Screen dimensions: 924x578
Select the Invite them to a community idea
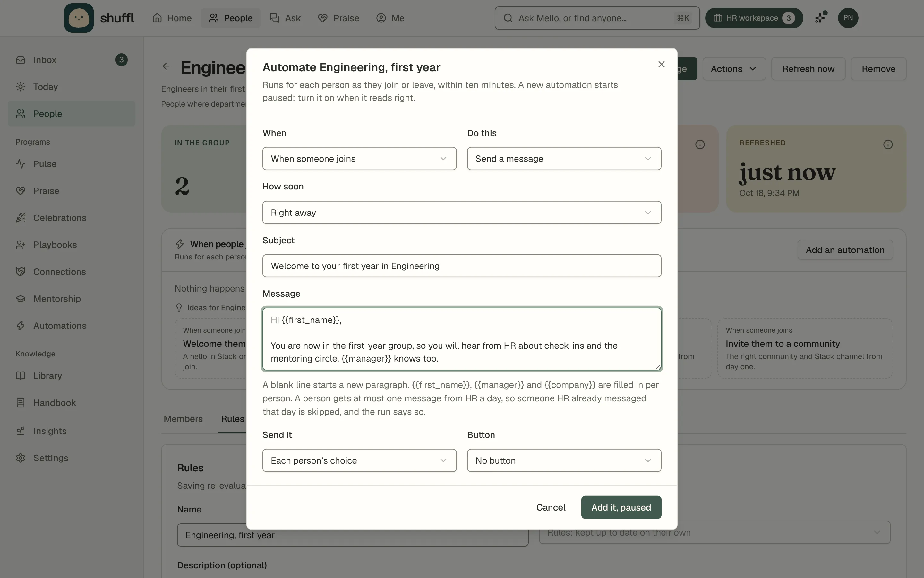coord(805,349)
